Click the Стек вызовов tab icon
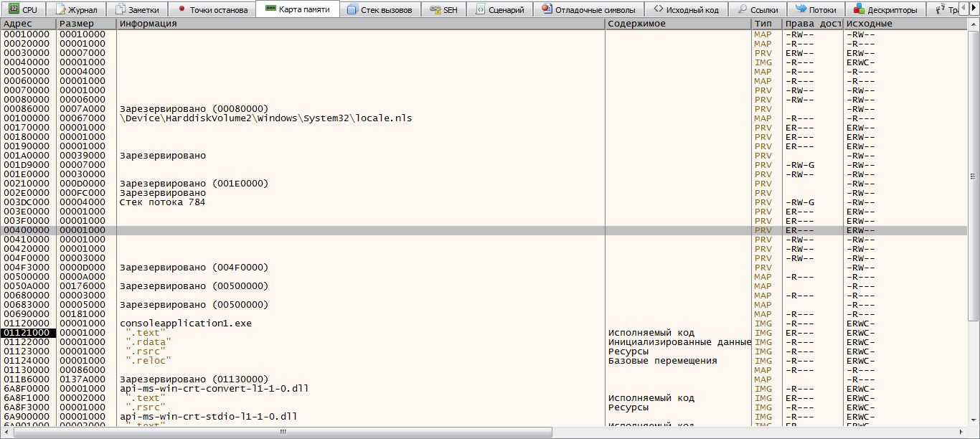The image size is (980, 439). coord(352,10)
